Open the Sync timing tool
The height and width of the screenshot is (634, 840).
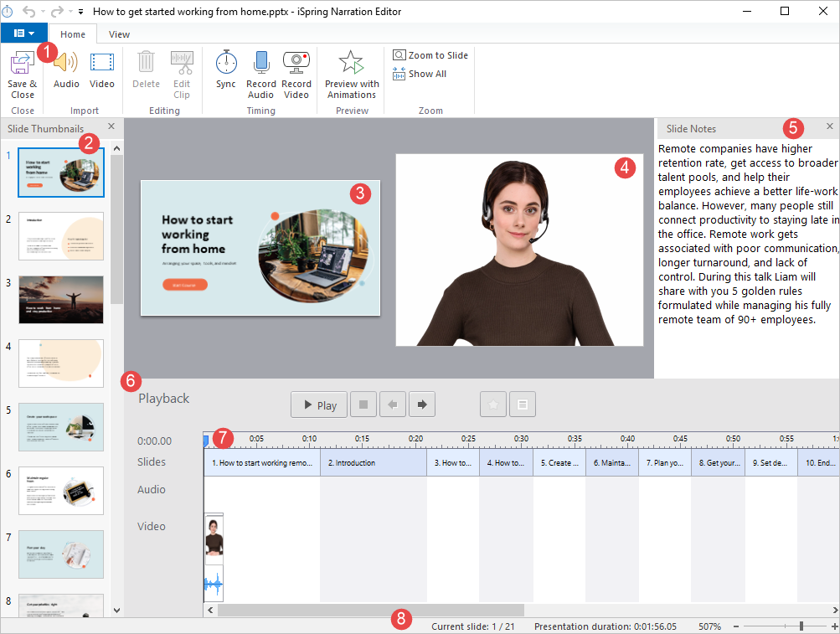[225, 64]
